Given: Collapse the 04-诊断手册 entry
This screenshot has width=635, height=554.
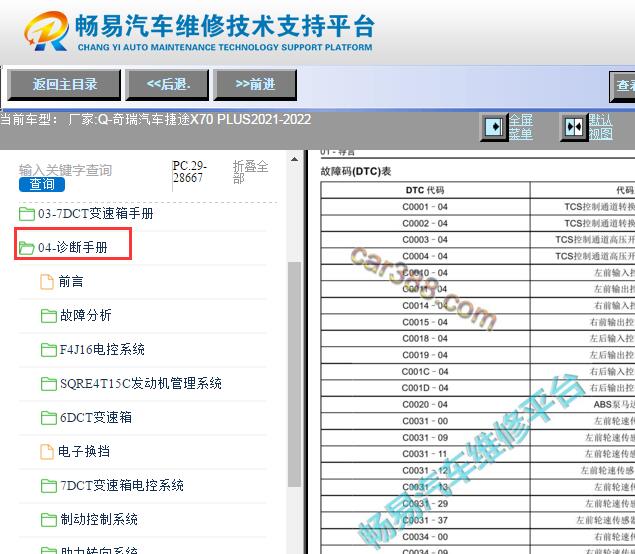Looking at the screenshot, I should click(73, 247).
